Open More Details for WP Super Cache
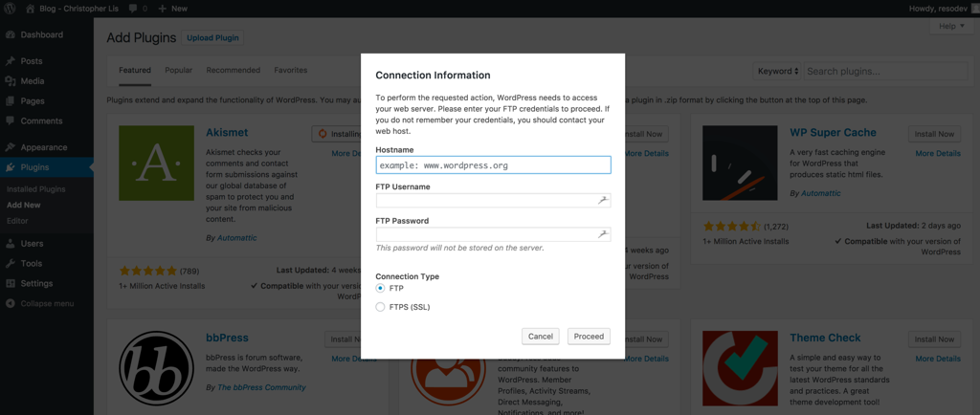This screenshot has height=415, width=980. click(x=938, y=154)
